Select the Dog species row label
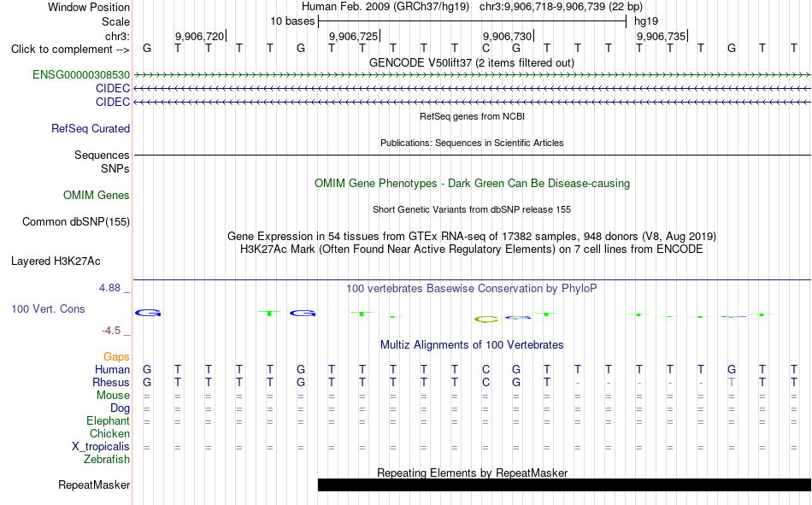The height and width of the screenshot is (505, 812). tap(120, 408)
